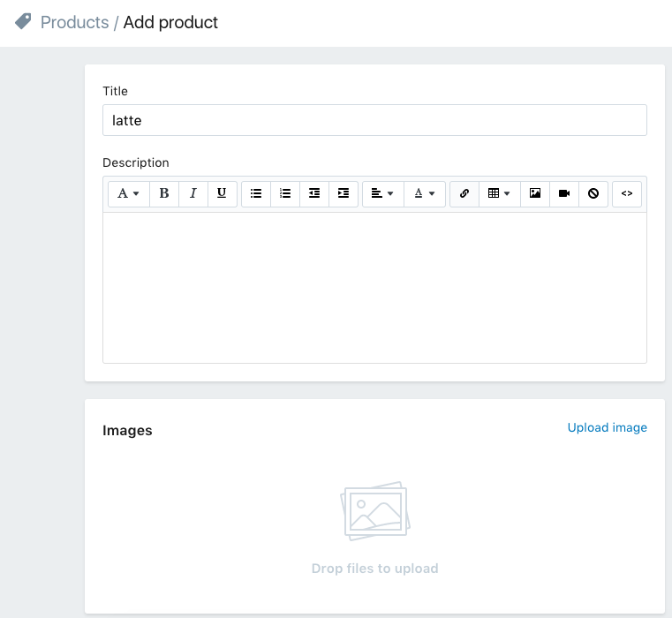Click the Upload image link
The image size is (672, 618).
click(x=607, y=427)
